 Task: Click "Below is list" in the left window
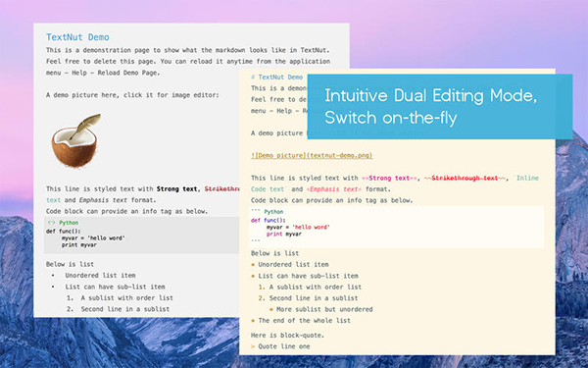click(x=70, y=264)
